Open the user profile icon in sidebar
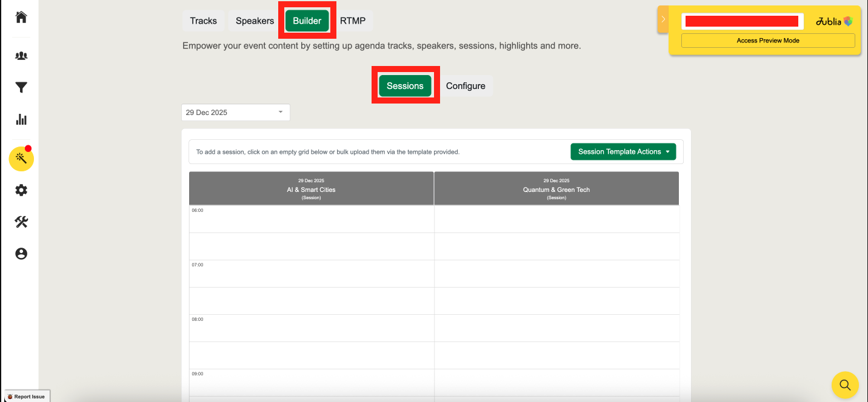 tap(21, 254)
